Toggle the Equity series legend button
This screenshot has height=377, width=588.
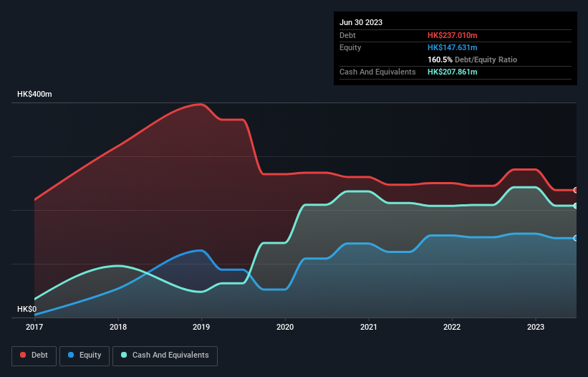(85, 355)
